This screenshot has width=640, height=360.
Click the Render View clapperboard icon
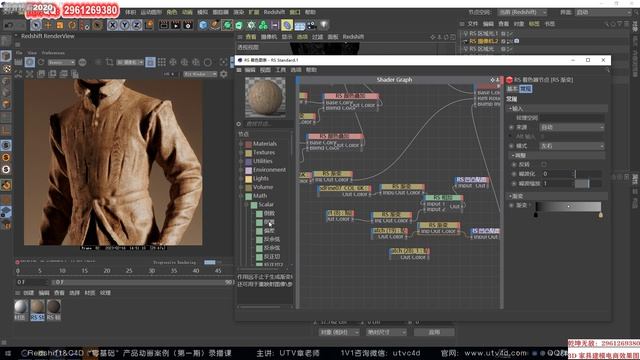[x=164, y=25]
